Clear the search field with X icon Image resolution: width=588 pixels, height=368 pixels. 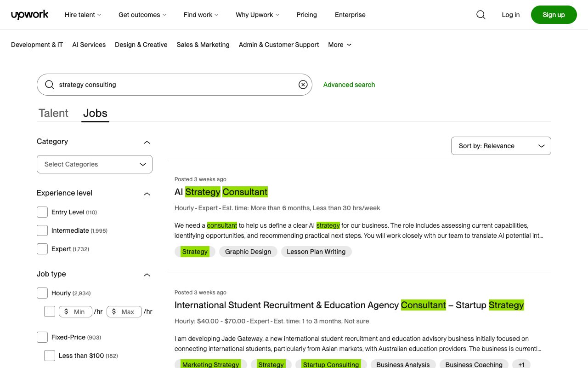[x=303, y=85]
